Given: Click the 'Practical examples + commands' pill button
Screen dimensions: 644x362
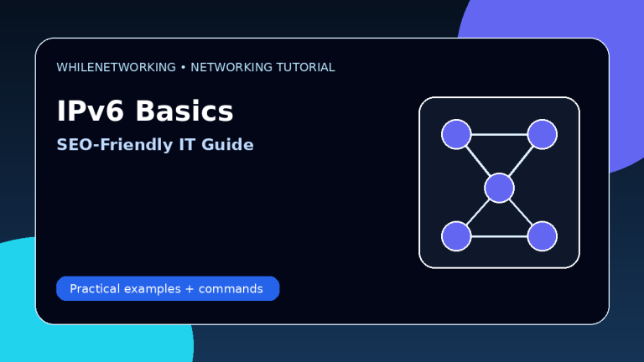Looking at the screenshot, I should [168, 288].
